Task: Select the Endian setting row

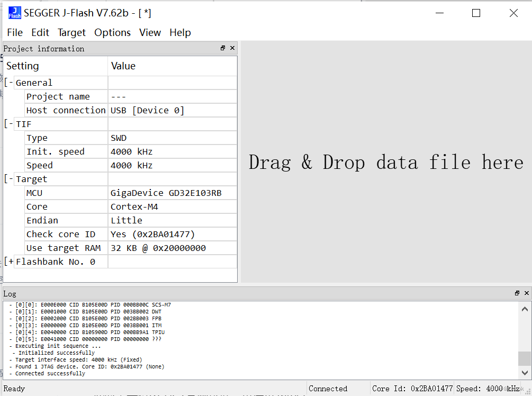Action: [x=66, y=220]
